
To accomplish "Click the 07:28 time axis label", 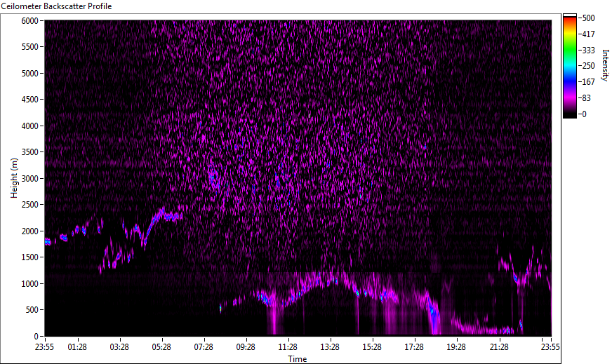I will point(204,347).
